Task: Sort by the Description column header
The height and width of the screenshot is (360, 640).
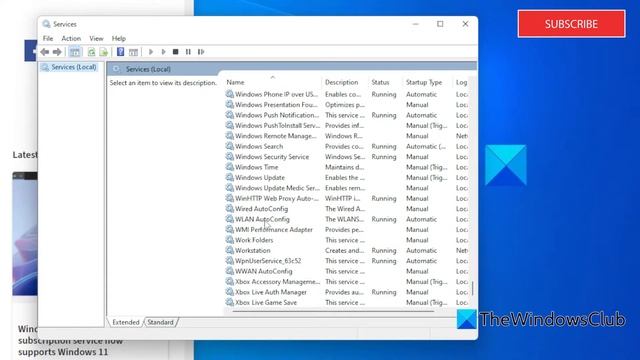Action: pos(342,82)
